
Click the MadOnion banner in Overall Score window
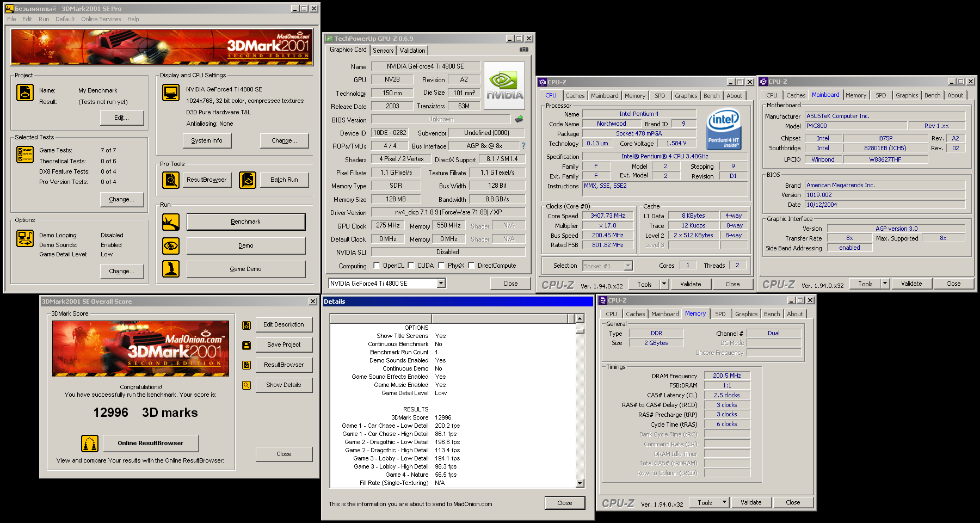click(141, 348)
